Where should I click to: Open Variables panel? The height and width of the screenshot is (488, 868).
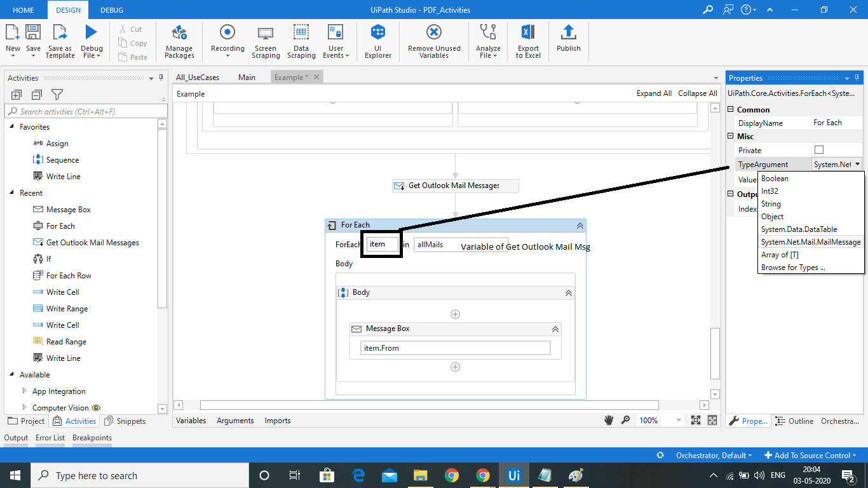click(x=191, y=421)
